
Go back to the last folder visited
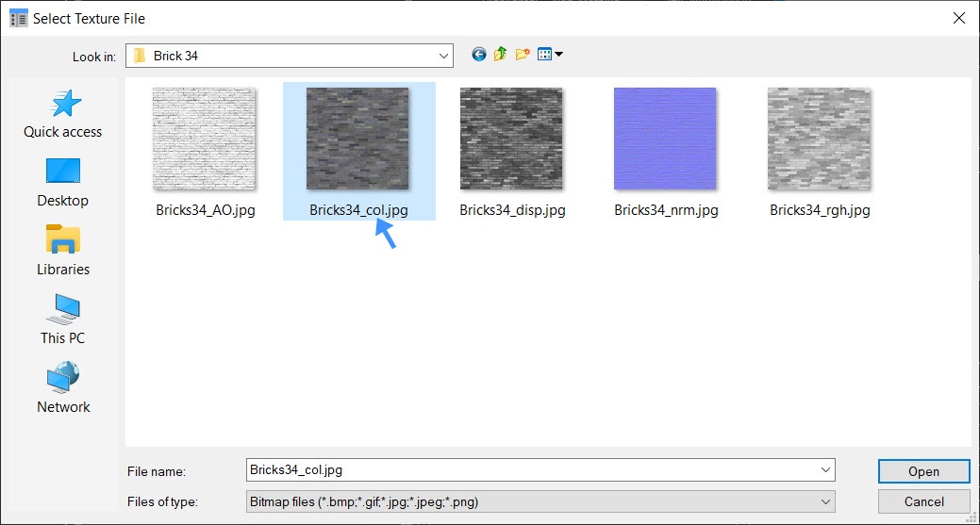[479, 55]
